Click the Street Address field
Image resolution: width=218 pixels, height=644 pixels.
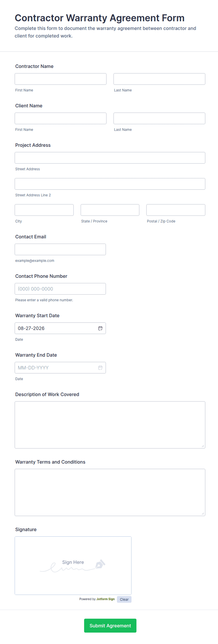110,158
